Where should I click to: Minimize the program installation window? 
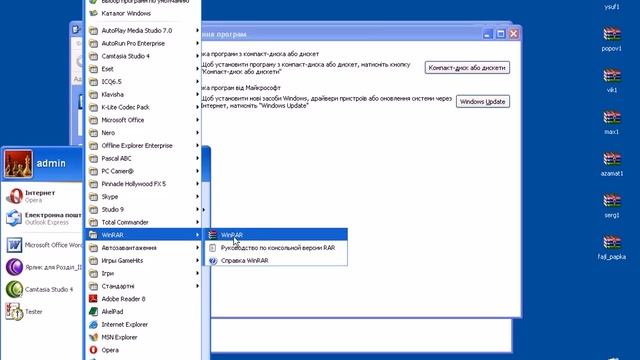tap(487, 34)
